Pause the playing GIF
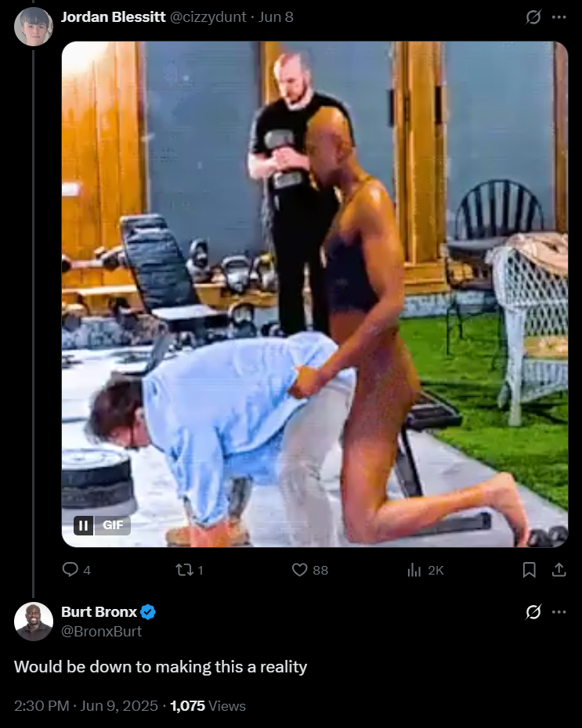Viewport: 582px width, 728px height. click(84, 525)
